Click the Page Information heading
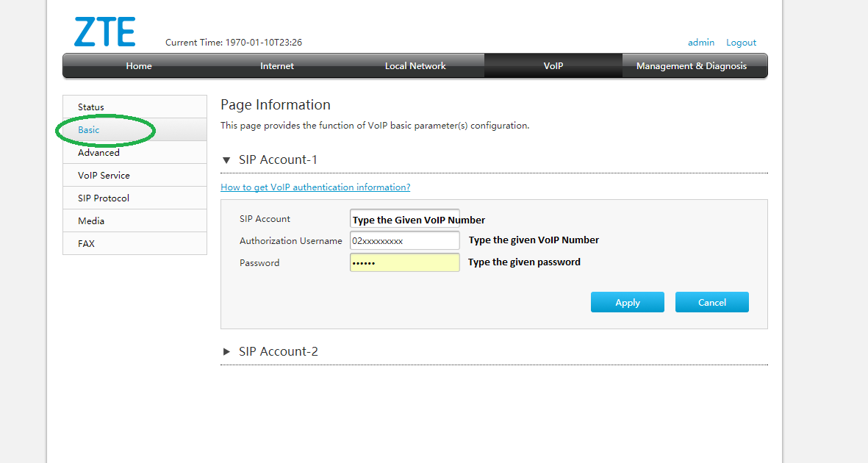Screen dimensions: 868x463 coord(275,104)
